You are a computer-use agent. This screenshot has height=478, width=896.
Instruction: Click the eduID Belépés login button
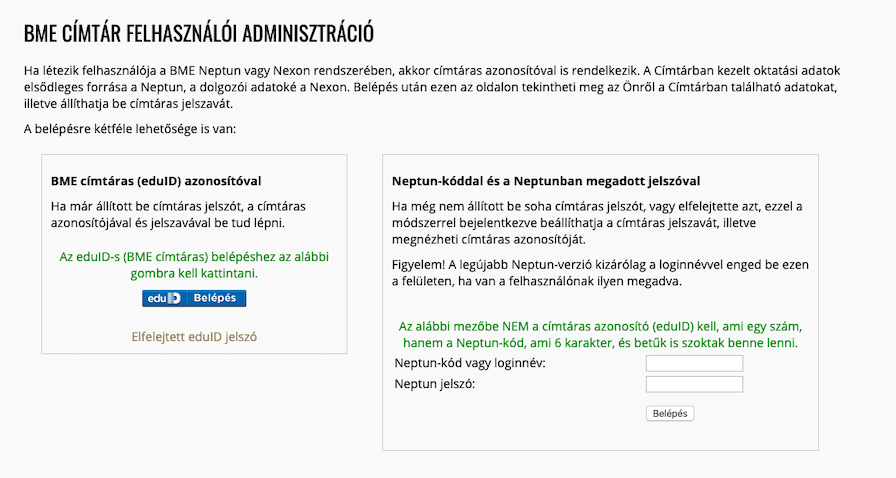pyautogui.click(x=194, y=298)
